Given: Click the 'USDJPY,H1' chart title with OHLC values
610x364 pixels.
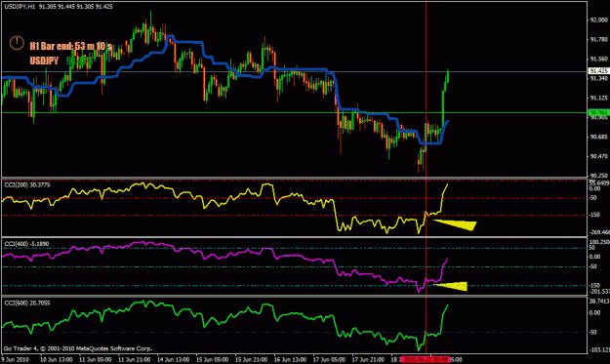Looking at the screenshot, I should click(59, 6).
